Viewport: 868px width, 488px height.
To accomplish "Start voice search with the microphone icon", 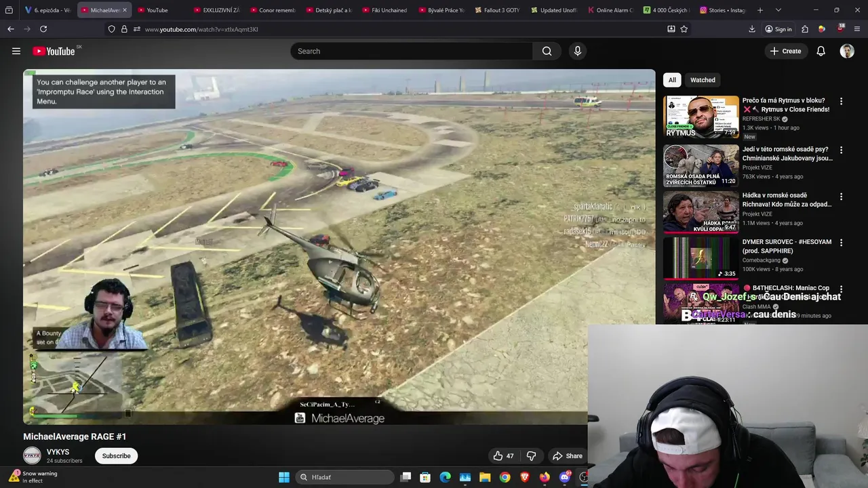I will click(x=578, y=51).
